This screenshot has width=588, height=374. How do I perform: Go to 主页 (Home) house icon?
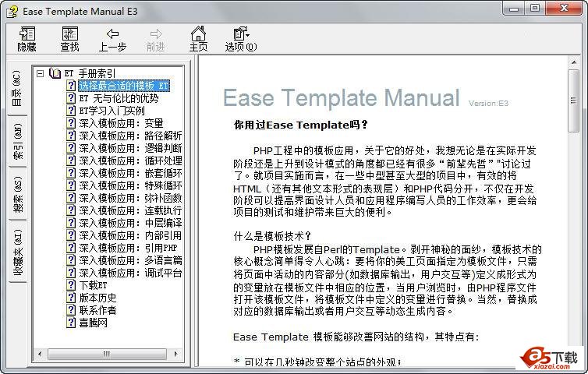pos(198,34)
